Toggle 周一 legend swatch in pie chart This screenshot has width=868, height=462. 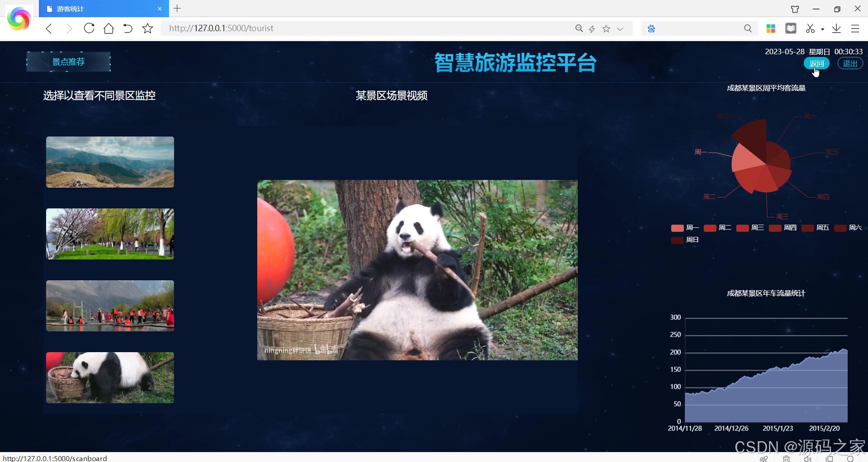tap(677, 228)
